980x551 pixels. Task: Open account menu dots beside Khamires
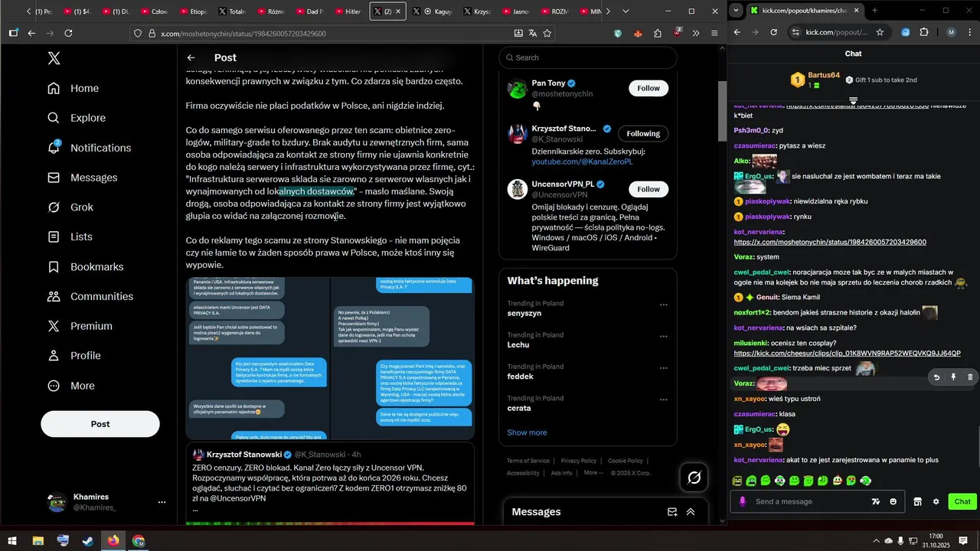[162, 502]
